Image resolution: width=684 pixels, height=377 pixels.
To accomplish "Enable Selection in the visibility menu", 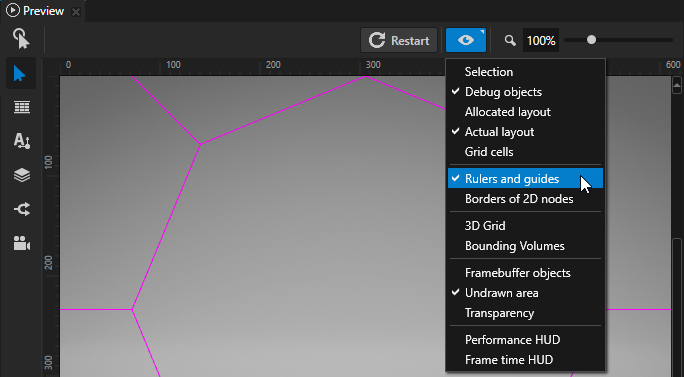I will point(525,72).
